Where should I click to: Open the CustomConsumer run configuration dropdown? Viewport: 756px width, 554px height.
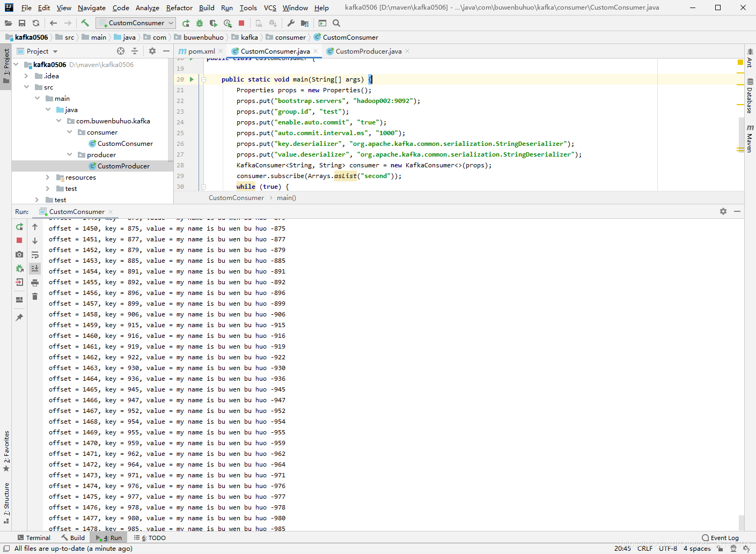point(136,23)
